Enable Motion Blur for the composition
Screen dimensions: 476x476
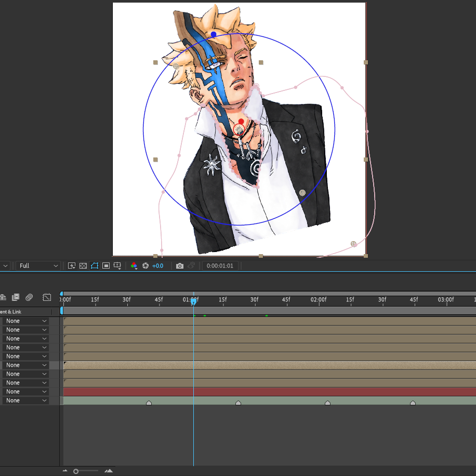pos(29,297)
